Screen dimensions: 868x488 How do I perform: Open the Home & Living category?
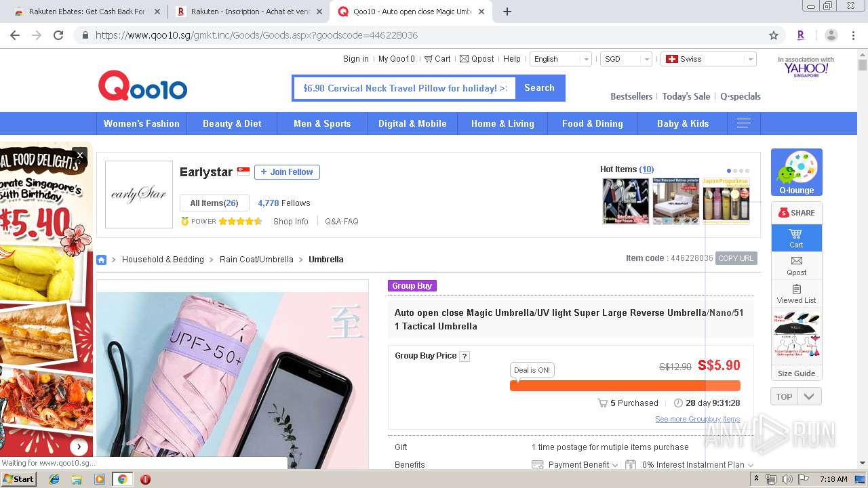tap(502, 123)
